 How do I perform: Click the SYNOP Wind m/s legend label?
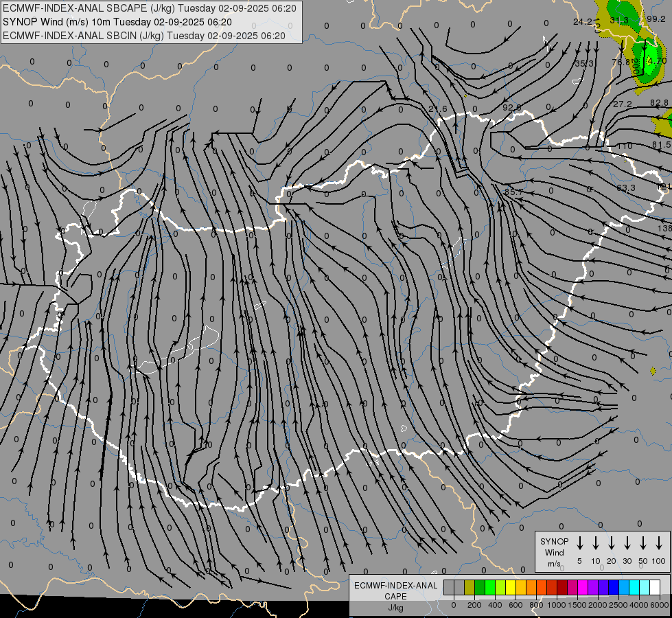(x=554, y=552)
